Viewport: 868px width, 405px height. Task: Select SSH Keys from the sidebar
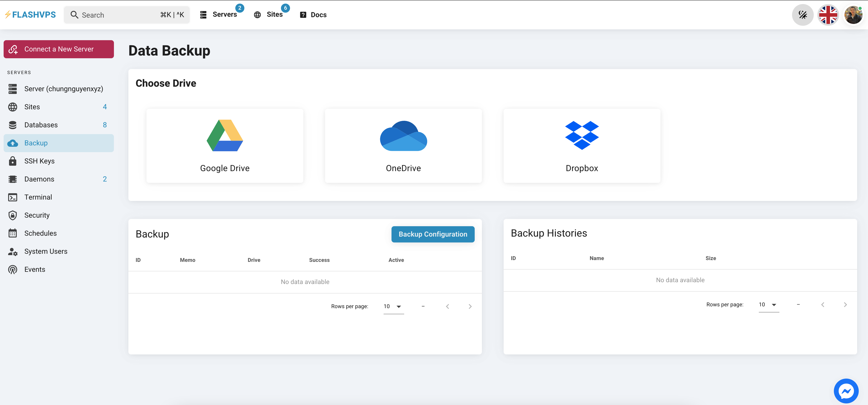[40, 161]
